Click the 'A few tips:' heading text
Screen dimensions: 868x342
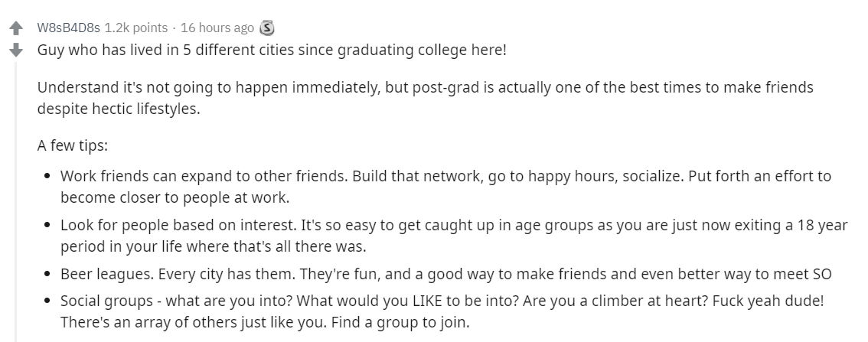(73, 146)
